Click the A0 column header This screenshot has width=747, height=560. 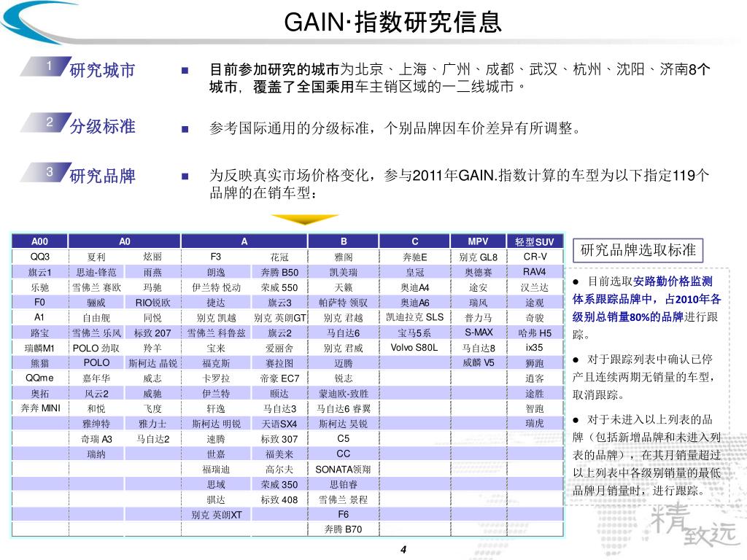[124, 241]
